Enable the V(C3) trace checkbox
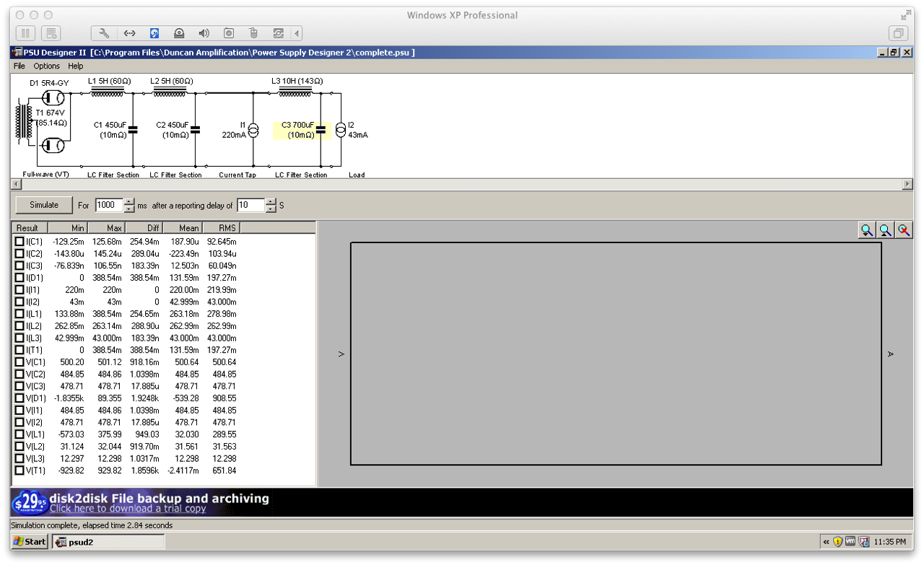 tap(19, 386)
